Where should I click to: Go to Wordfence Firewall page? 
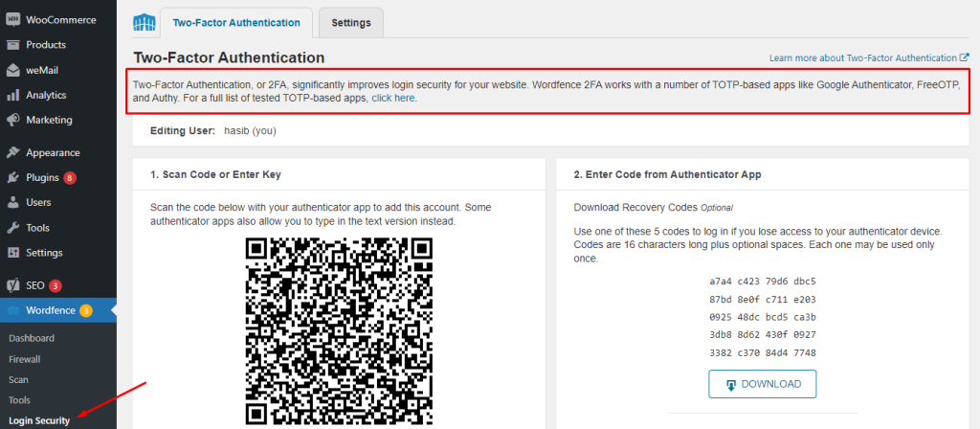[24, 359]
